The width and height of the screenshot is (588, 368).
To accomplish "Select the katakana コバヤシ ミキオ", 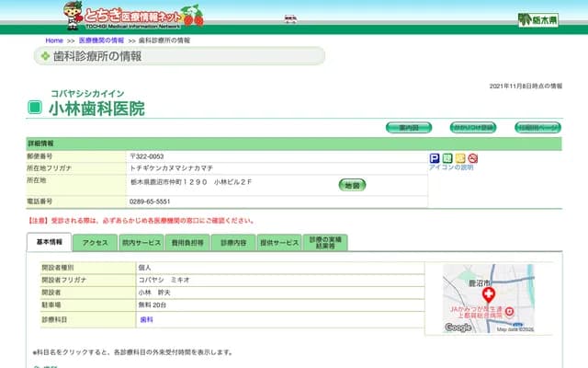I will click(164, 280).
